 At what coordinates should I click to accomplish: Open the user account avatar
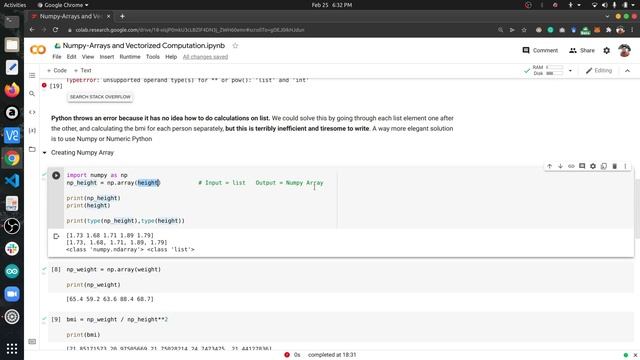(x=624, y=50)
